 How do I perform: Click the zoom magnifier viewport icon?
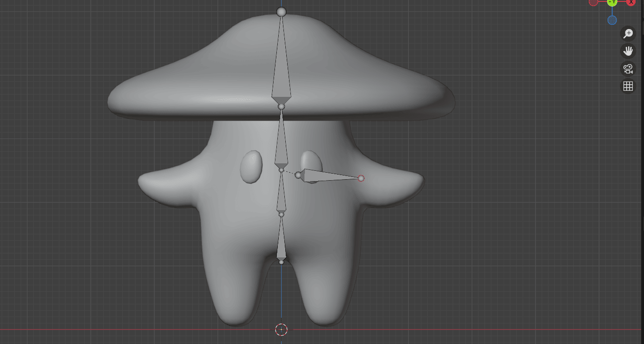pos(628,34)
